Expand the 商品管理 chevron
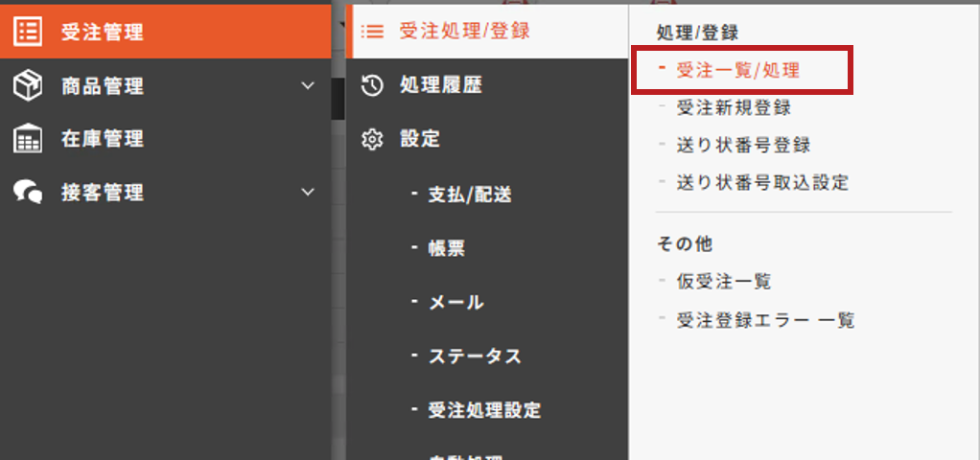The image size is (980, 460). [x=308, y=85]
